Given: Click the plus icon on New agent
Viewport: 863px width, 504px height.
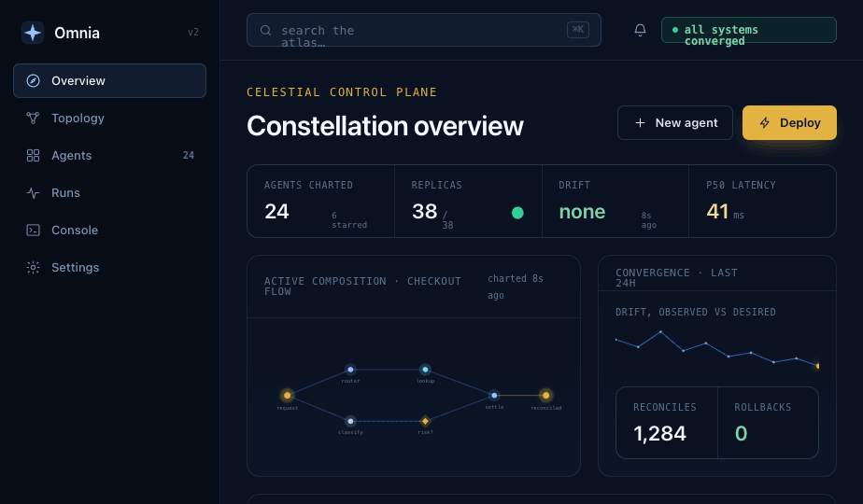Looking at the screenshot, I should click(x=640, y=122).
